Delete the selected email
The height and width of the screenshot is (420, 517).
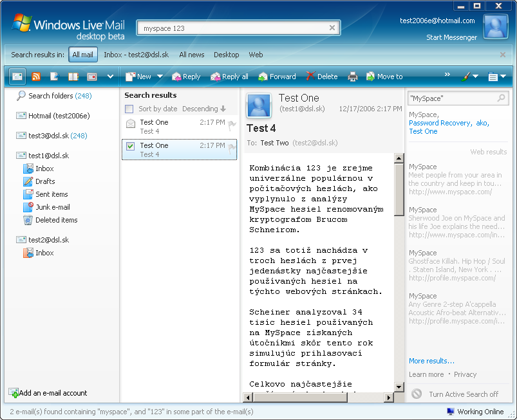(322, 77)
